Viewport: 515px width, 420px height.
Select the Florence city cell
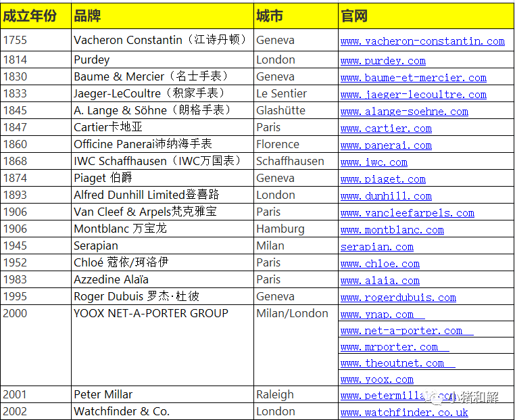(296, 144)
